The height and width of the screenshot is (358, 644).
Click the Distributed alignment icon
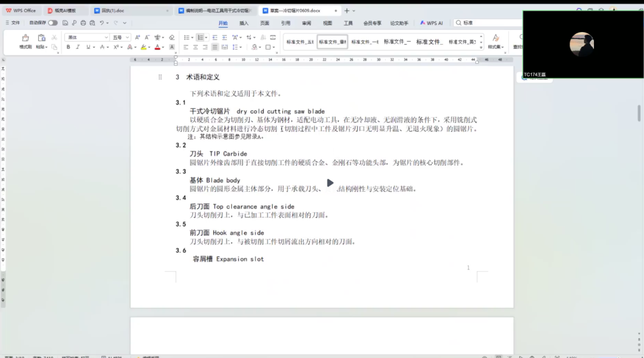click(x=224, y=47)
